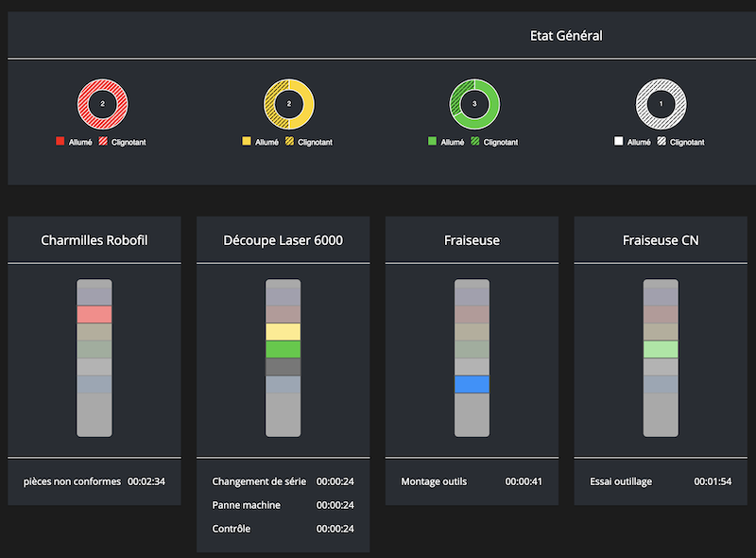This screenshot has width=756, height=558.
Task: Click the pièces non conformes status row
Action: 94,481
